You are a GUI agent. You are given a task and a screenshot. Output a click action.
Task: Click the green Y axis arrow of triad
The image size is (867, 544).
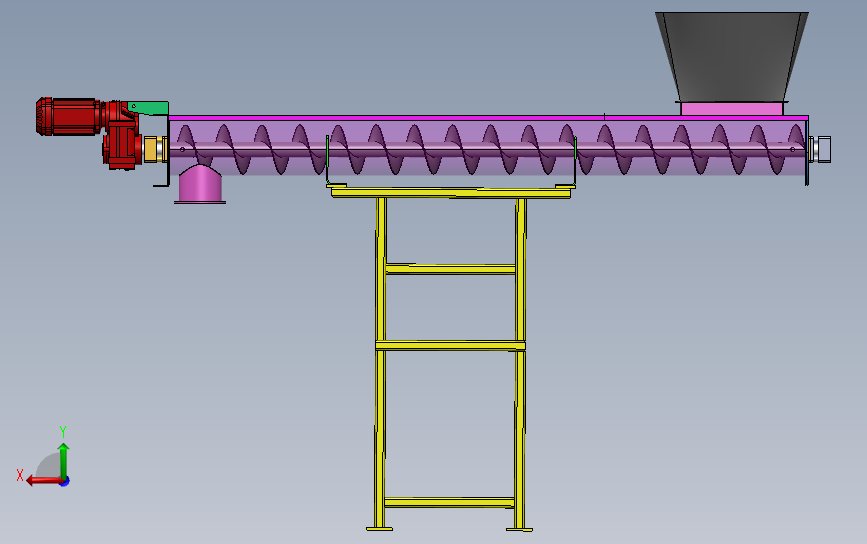(64, 459)
